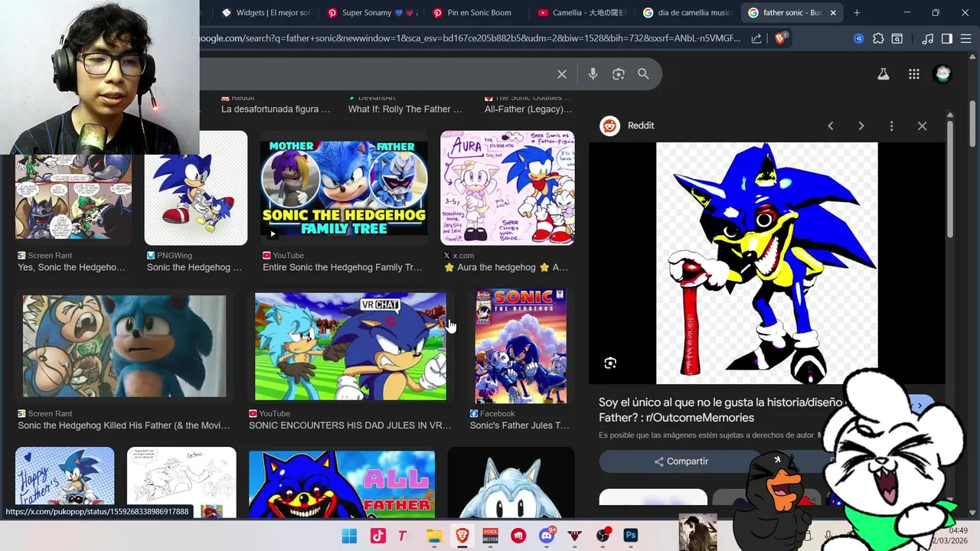Screen dimensions: 980x551
Task: Open File Explorer from the taskbar
Action: (x=434, y=536)
